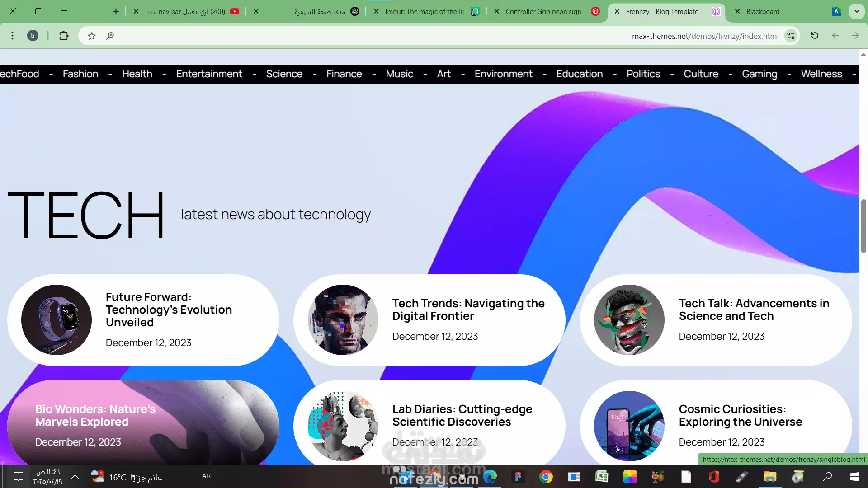Screen dimensions: 868x488
Task: Open the zoom magnifier icon in address bar
Action: click(x=110, y=36)
